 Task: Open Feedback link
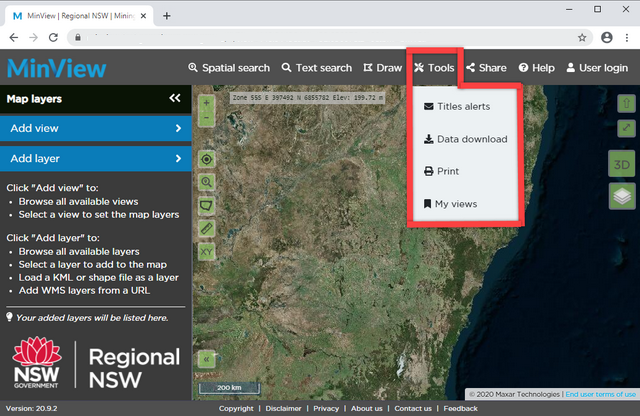click(460, 408)
